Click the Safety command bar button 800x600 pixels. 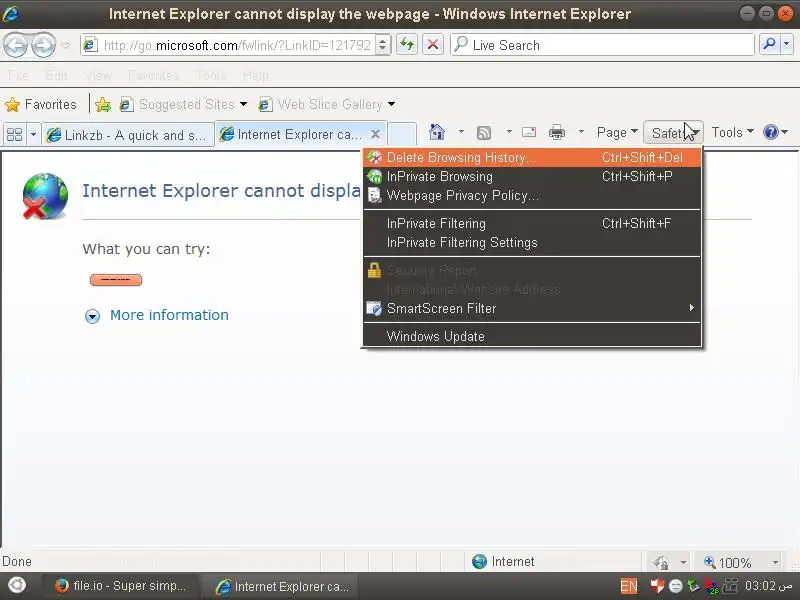pos(673,133)
